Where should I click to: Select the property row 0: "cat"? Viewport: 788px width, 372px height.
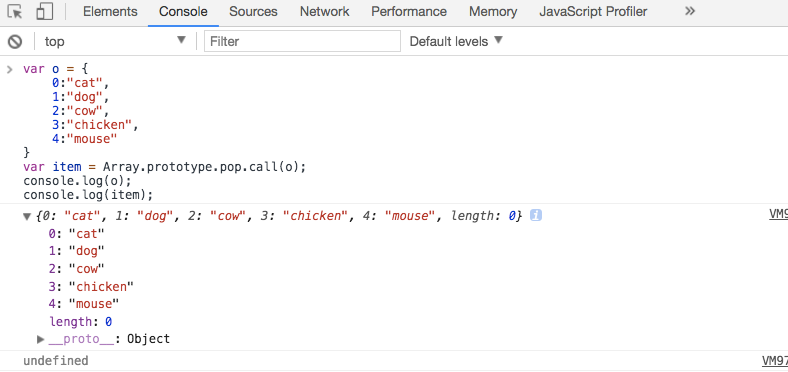tap(76, 233)
